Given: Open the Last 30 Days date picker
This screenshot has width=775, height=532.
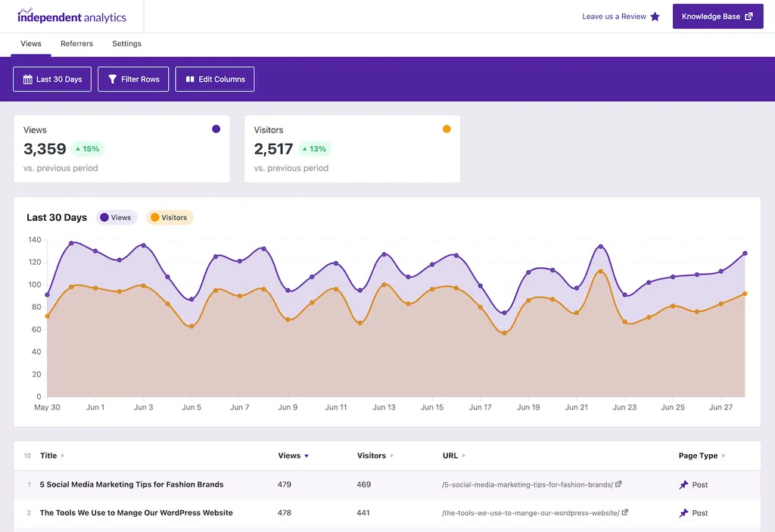Looking at the screenshot, I should [x=52, y=79].
